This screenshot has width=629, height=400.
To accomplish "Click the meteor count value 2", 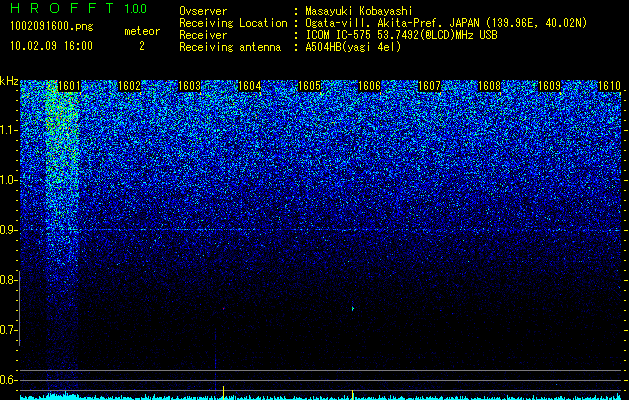I will pos(142,46).
